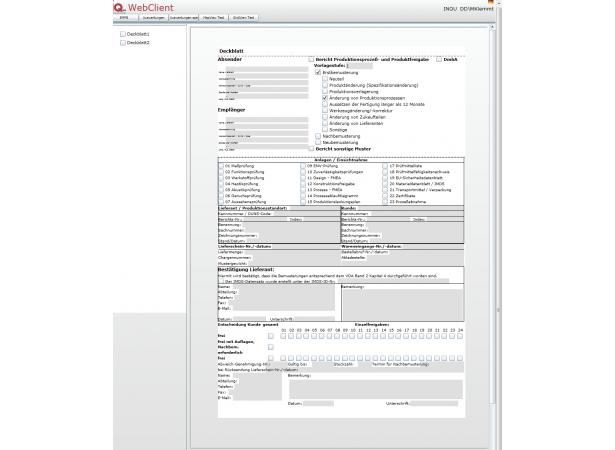
Task: Check 18 Prüfmittelfähigkeitsnachweis
Action: click(x=385, y=172)
